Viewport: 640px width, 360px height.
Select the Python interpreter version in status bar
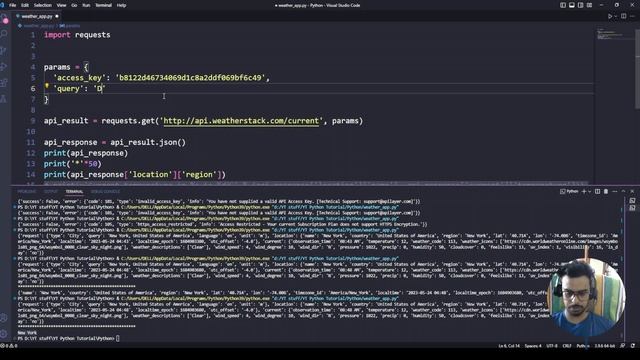[605, 346]
